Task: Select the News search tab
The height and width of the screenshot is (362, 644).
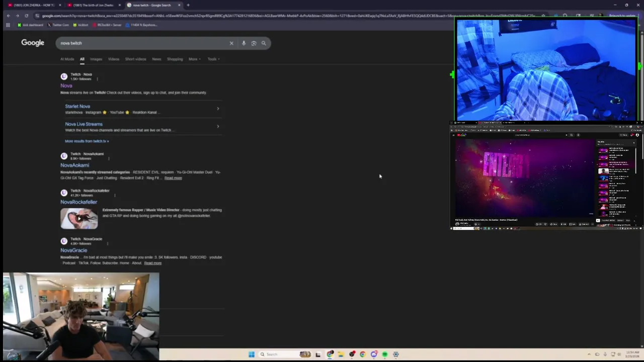Action: point(156,59)
